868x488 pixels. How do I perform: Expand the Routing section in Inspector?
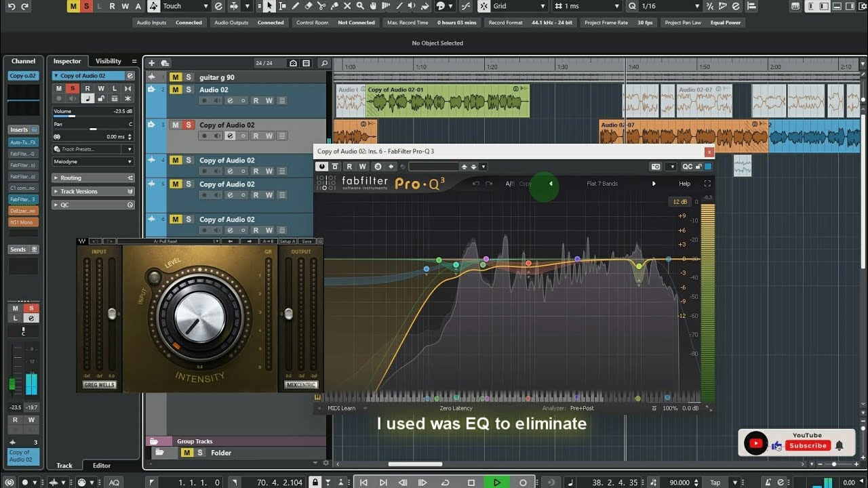pos(94,178)
